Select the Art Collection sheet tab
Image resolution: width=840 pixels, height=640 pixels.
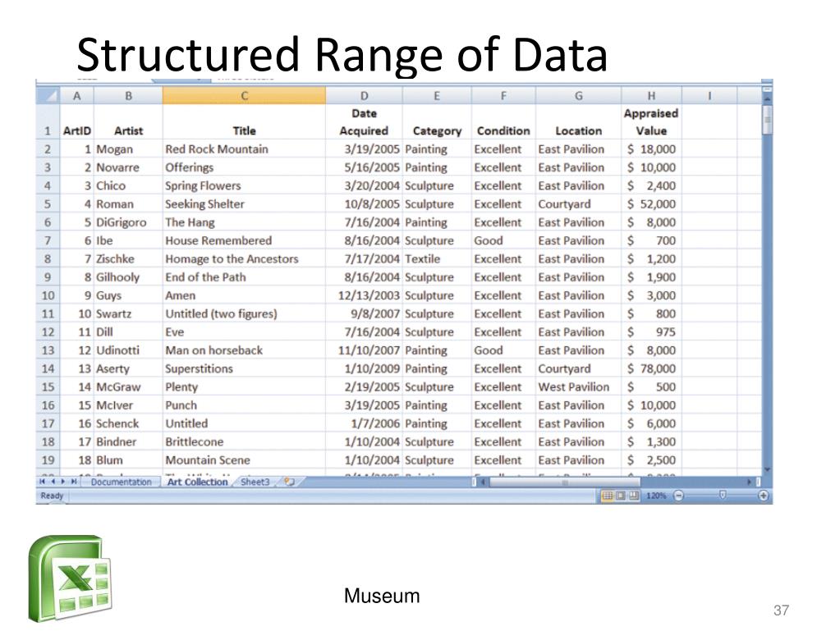coord(197,482)
